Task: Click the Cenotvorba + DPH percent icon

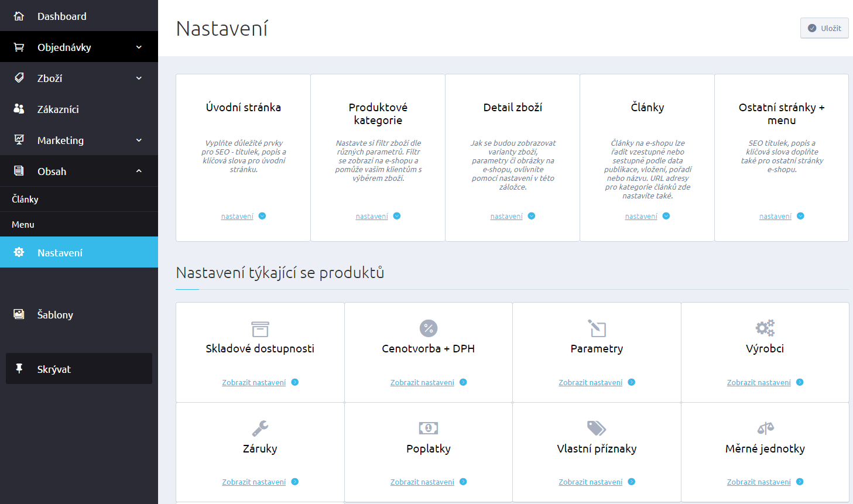Action: [429, 328]
